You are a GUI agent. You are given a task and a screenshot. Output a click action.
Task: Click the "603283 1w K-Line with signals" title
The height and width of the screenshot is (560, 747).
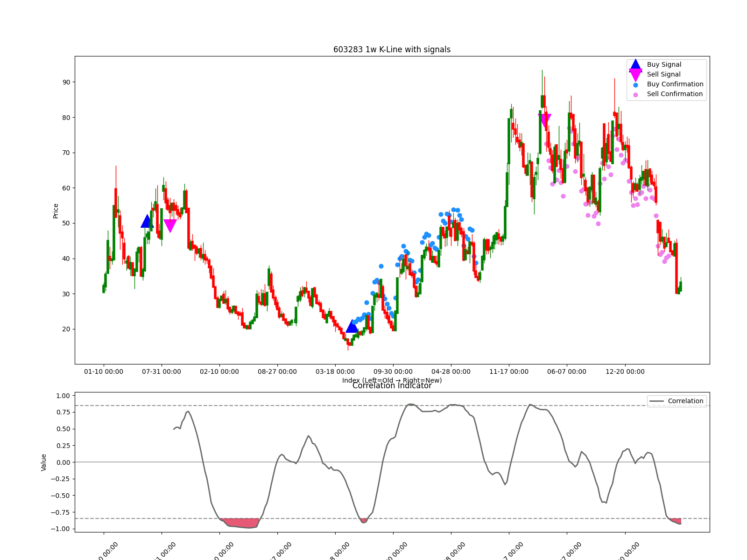(392, 50)
